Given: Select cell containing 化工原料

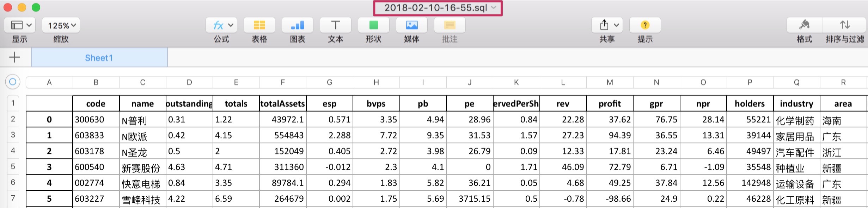Looking at the screenshot, I should [x=796, y=198].
